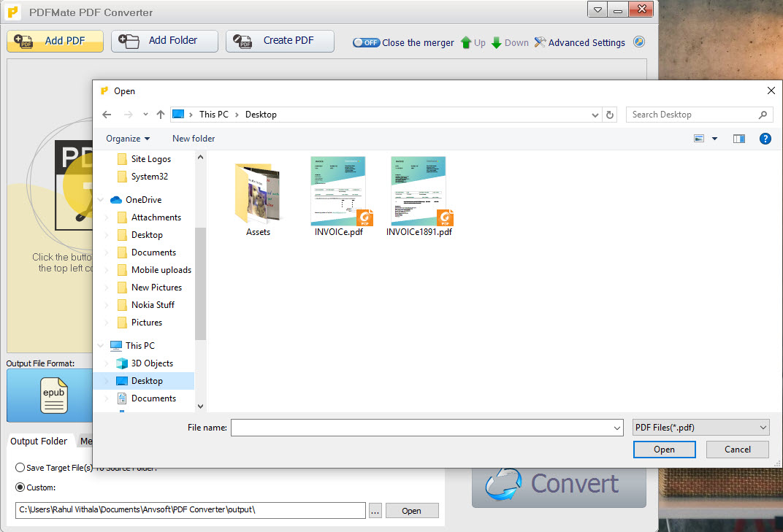Screen dimensions: 783x532
Task: Click the Create PDF button
Action: click(x=280, y=41)
